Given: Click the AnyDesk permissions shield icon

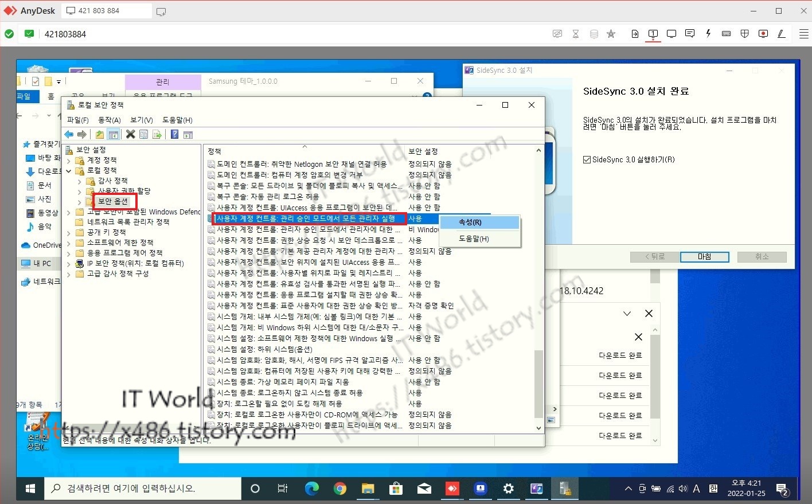Looking at the screenshot, I should tap(745, 34).
